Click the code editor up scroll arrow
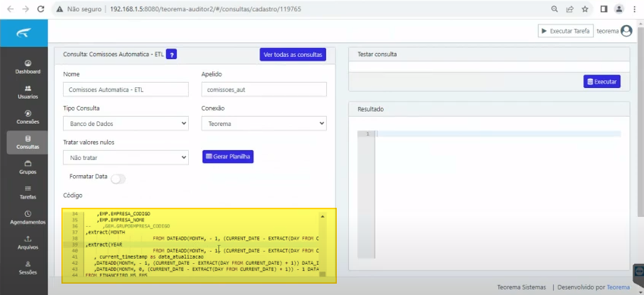 322,216
